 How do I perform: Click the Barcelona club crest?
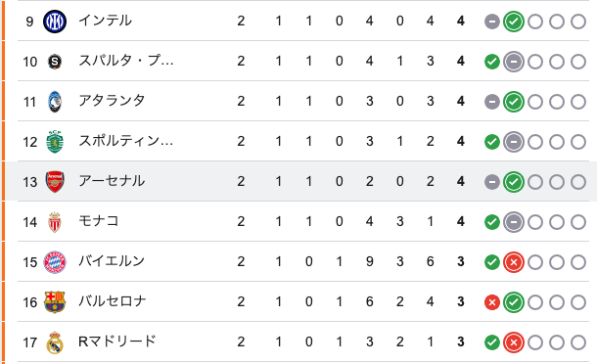[55, 302]
